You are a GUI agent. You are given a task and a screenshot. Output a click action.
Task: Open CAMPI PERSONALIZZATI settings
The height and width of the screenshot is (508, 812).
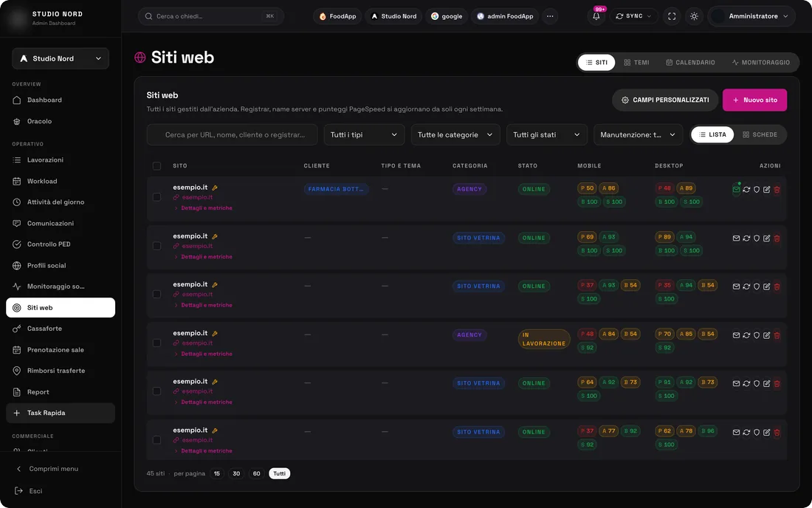tap(665, 100)
